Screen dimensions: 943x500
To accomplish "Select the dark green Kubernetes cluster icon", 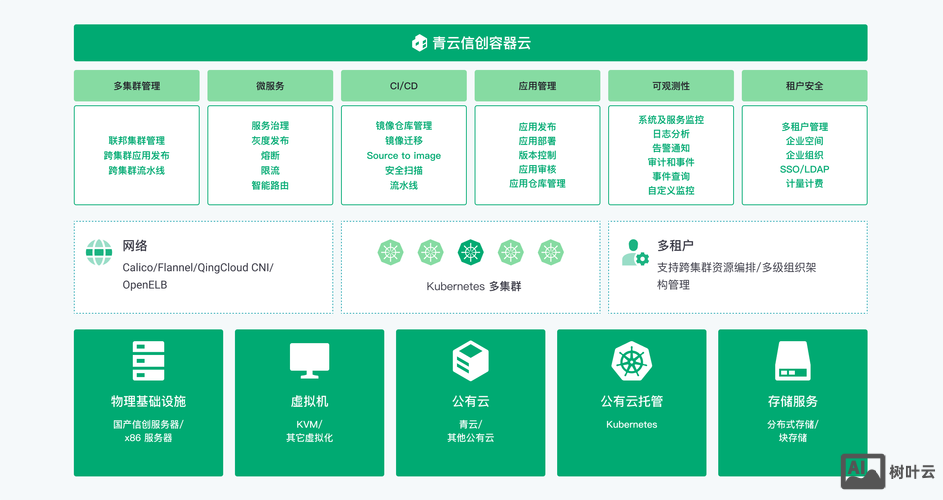I will tap(470, 252).
